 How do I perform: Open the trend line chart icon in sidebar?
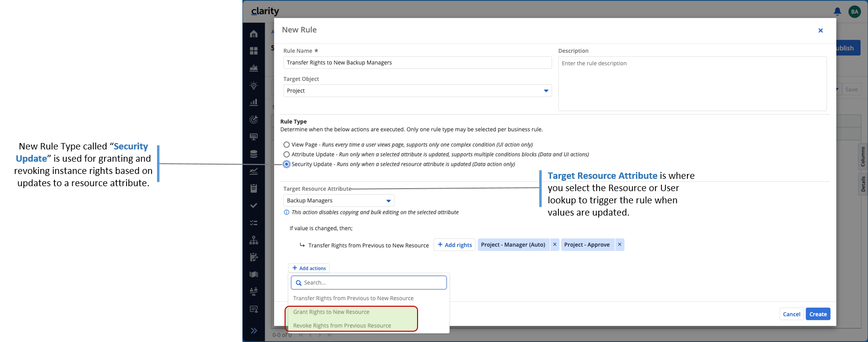(x=254, y=171)
